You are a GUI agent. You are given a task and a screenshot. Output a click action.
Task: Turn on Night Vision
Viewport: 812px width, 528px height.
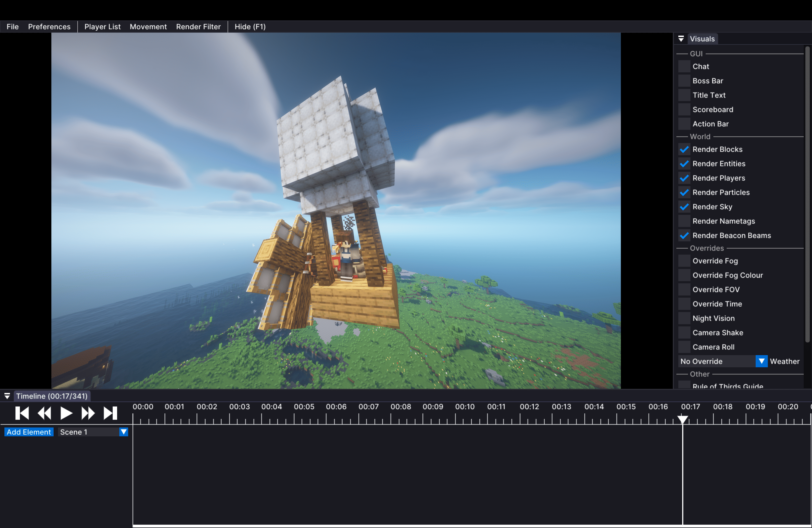pos(684,318)
